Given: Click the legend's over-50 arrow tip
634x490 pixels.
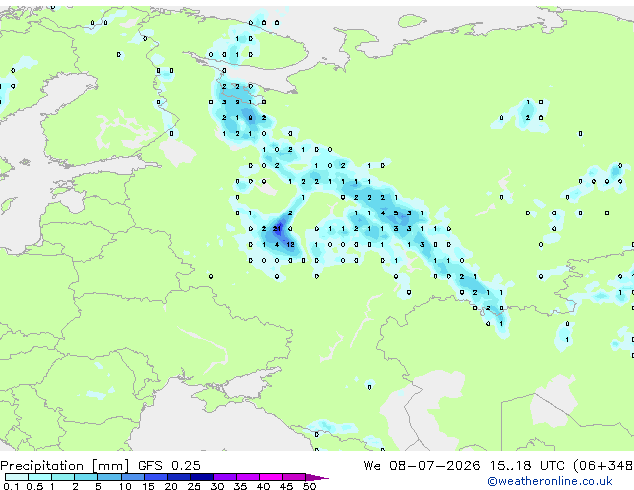Looking at the screenshot, I should (317, 477).
